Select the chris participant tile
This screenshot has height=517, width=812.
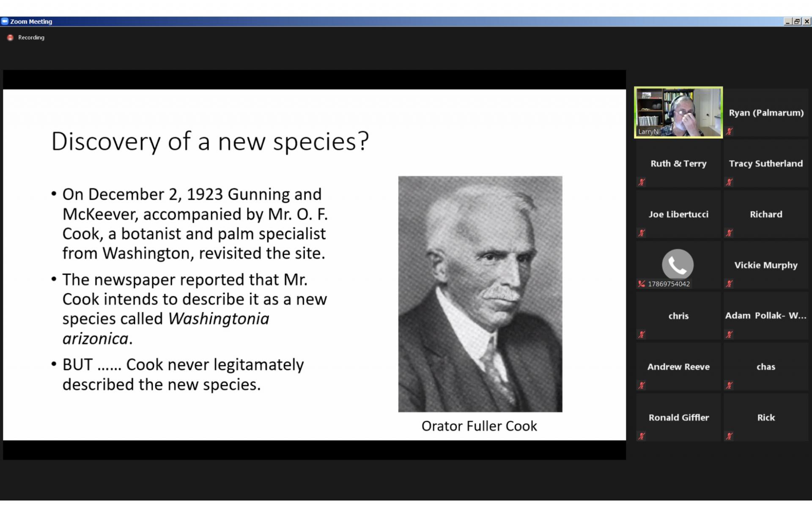pyautogui.click(x=678, y=316)
